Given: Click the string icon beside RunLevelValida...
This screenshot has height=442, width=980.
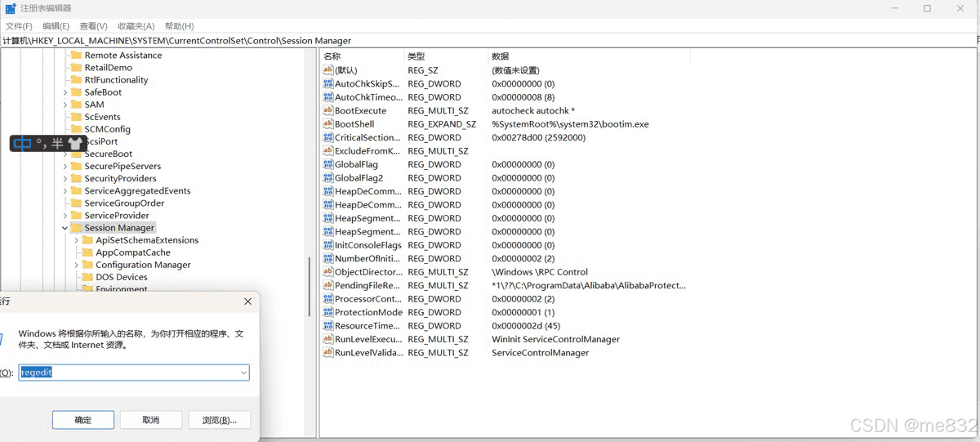Looking at the screenshot, I should (328, 353).
